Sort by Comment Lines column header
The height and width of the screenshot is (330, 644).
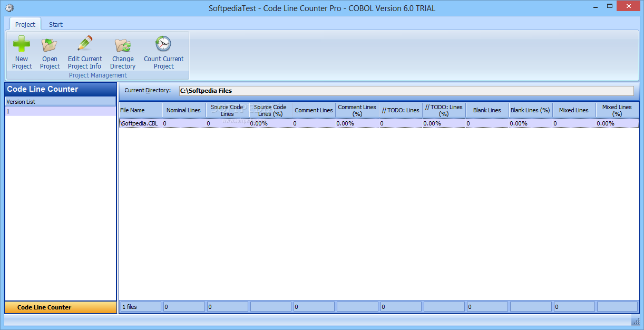(314, 110)
